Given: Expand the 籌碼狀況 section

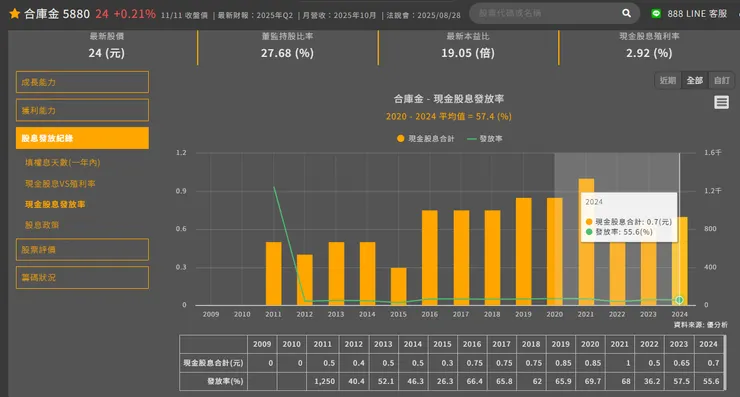Looking at the screenshot, I should tap(82, 277).
